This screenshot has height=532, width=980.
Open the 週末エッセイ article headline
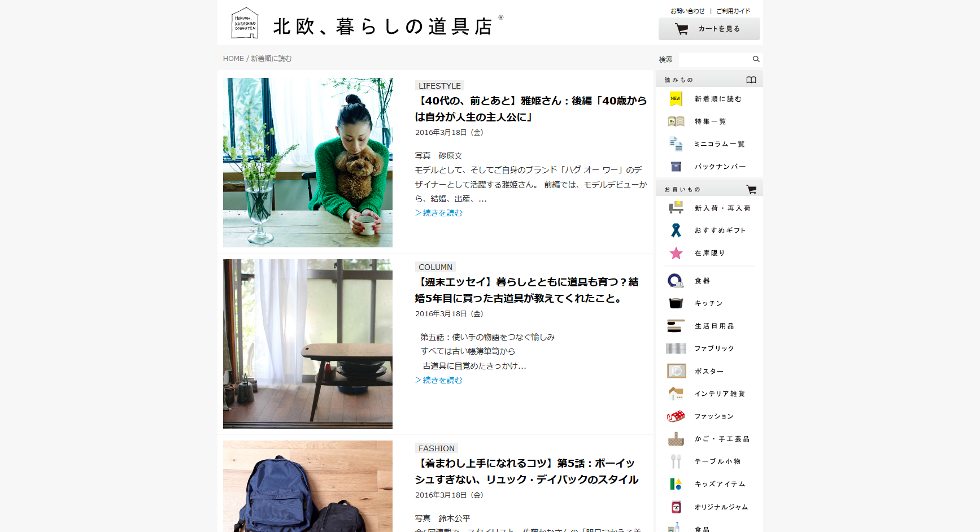pos(527,290)
